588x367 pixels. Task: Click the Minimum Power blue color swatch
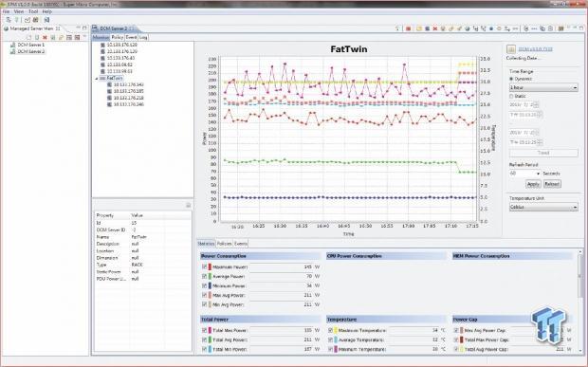click(x=210, y=285)
